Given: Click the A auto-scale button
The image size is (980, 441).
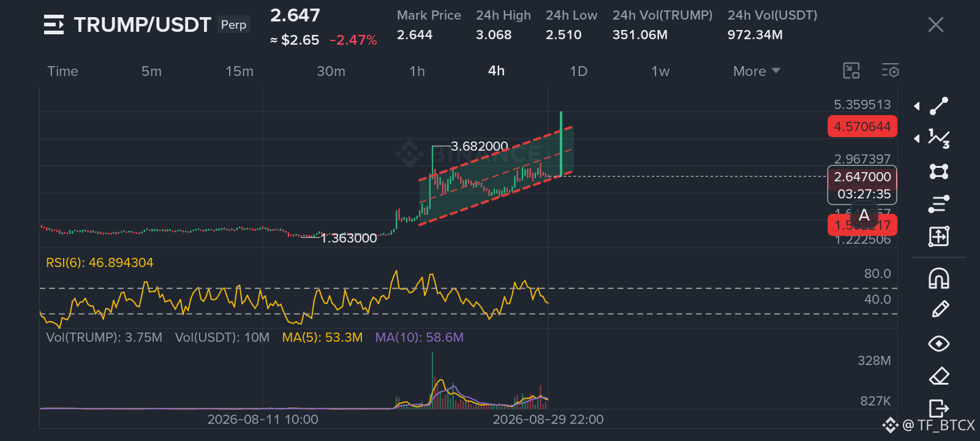Looking at the screenshot, I should [x=864, y=216].
